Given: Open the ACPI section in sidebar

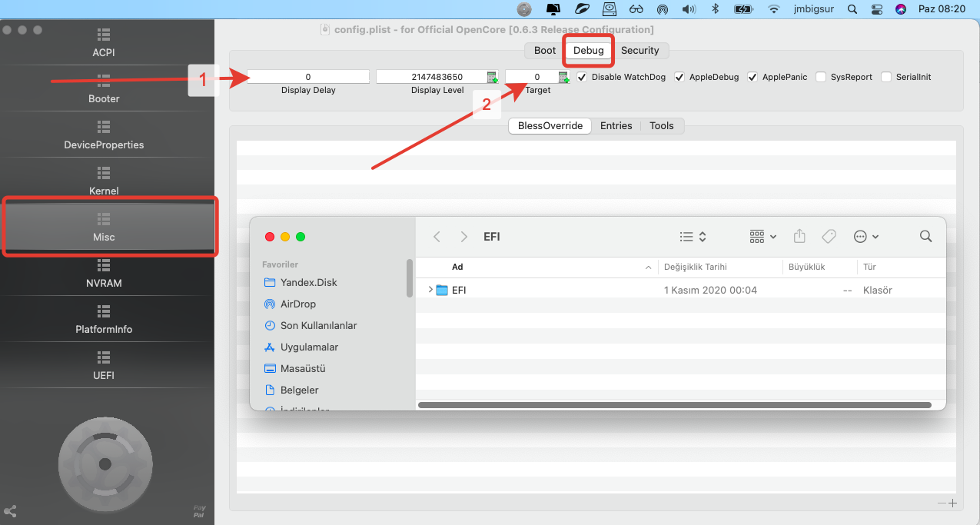Looking at the screenshot, I should (104, 44).
